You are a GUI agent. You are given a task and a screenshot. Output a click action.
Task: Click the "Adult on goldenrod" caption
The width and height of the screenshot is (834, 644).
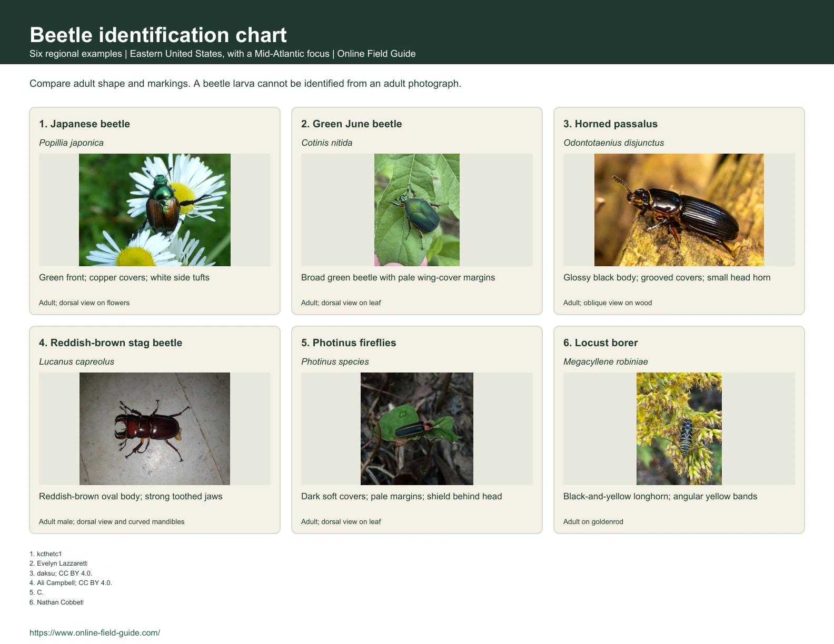point(593,521)
